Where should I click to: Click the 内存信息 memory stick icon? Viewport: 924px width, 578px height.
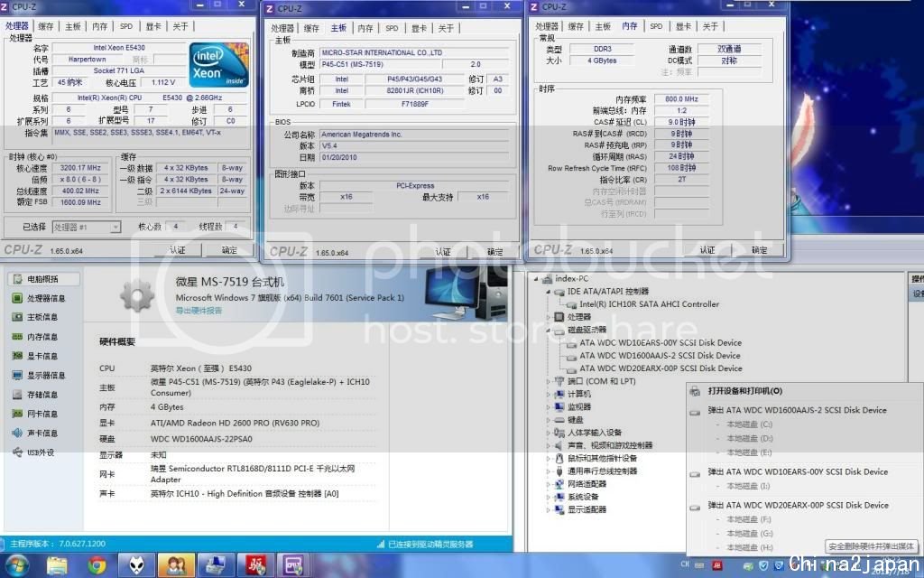pyautogui.click(x=17, y=336)
